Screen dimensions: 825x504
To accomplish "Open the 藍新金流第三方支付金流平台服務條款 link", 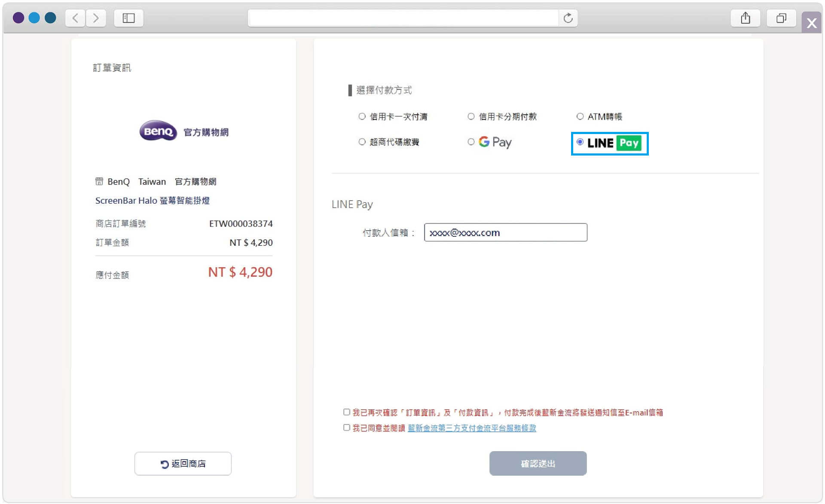I will [472, 428].
